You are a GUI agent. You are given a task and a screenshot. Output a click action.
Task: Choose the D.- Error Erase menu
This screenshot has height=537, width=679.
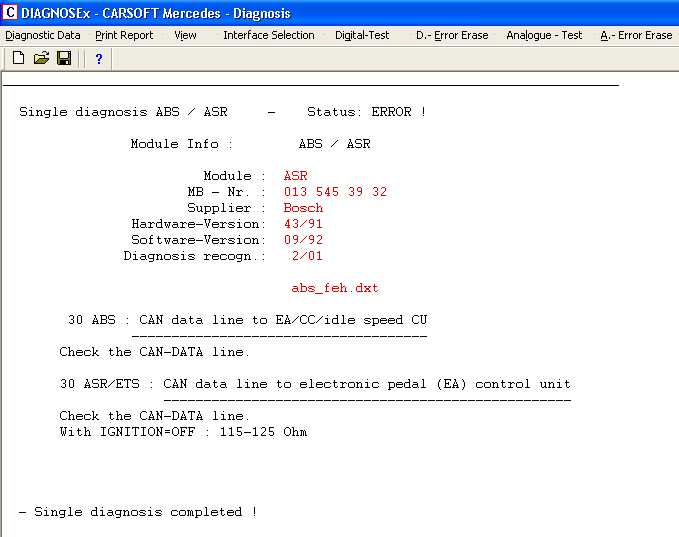tap(452, 35)
